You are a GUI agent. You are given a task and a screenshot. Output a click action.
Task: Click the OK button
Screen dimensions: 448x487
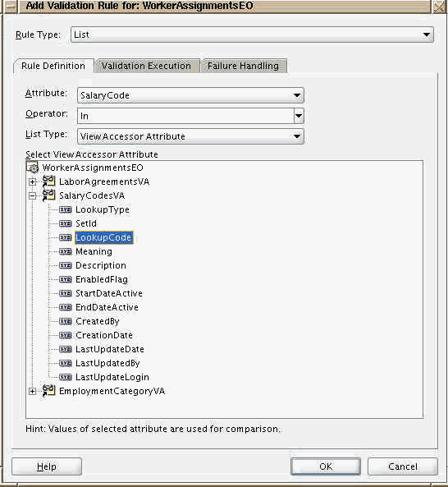[x=326, y=466]
